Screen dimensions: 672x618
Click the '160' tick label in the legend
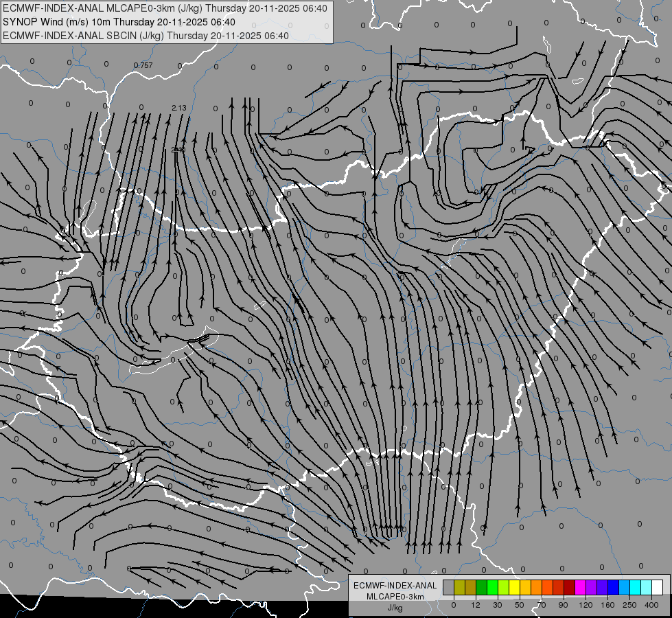[x=607, y=605]
